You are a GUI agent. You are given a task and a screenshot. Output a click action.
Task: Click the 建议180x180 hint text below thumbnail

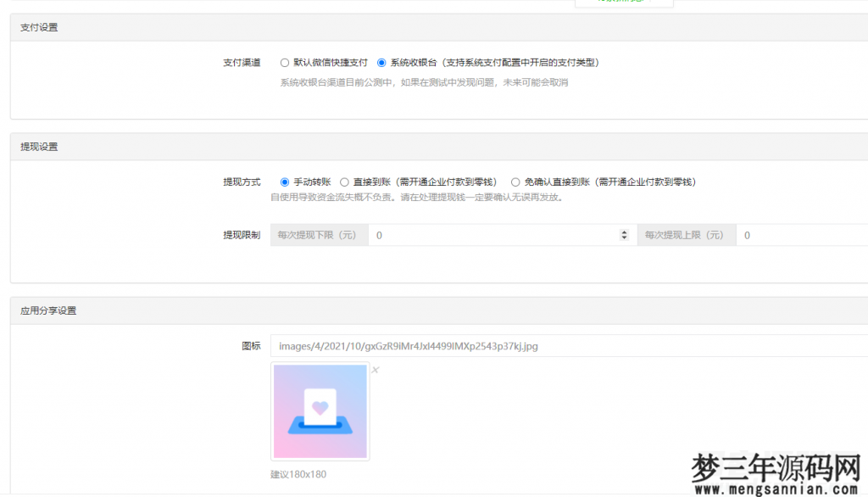pyautogui.click(x=297, y=474)
